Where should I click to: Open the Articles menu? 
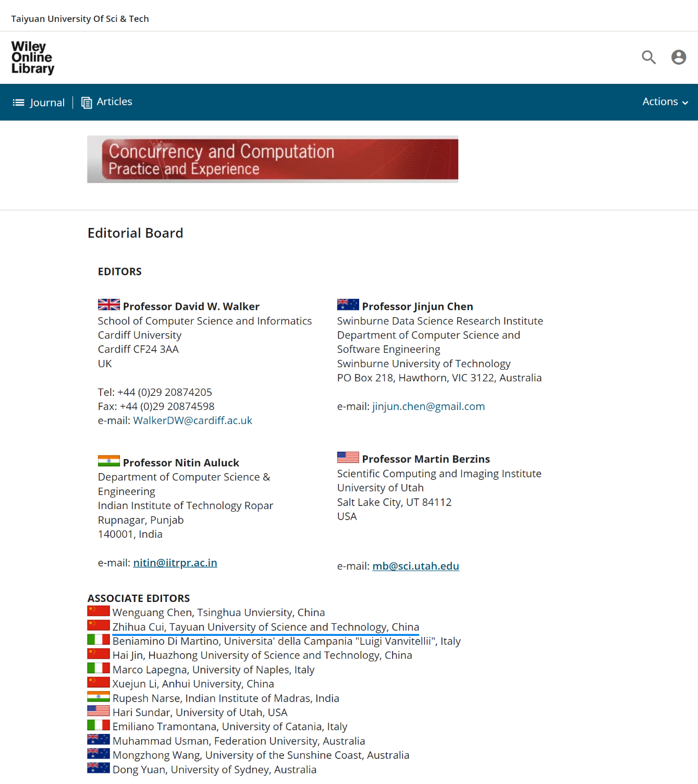point(107,102)
